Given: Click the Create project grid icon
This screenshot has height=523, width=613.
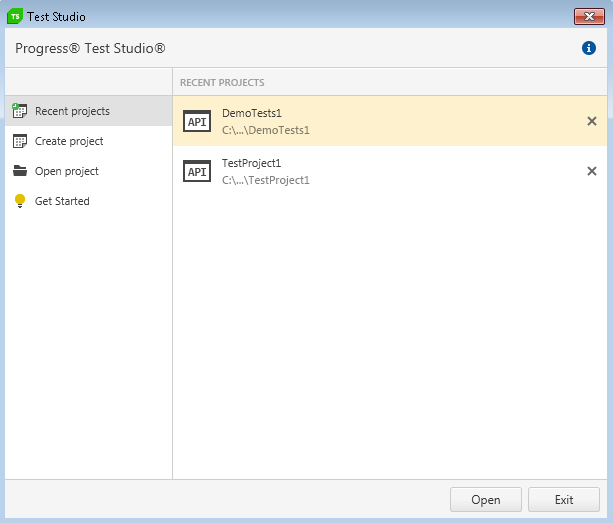Looking at the screenshot, I should coord(20,141).
